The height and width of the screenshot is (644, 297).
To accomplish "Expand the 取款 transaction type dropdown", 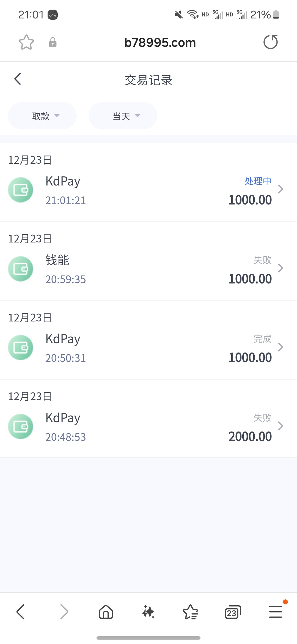I will pyautogui.click(x=42, y=116).
